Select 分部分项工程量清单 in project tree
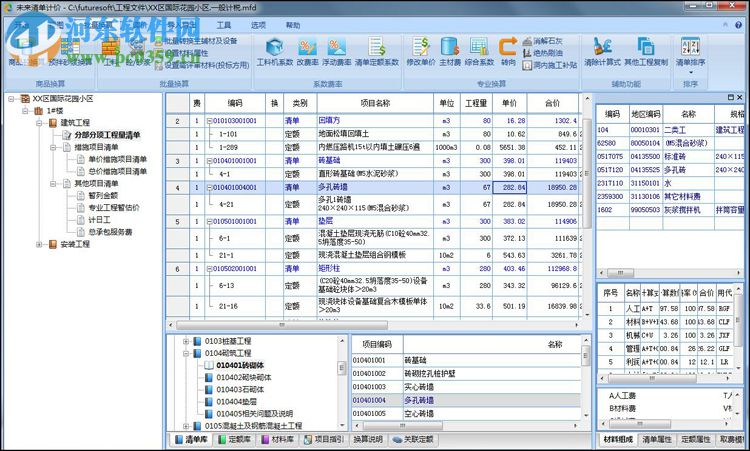Image resolution: width=750 pixels, height=451 pixels. tap(107, 135)
